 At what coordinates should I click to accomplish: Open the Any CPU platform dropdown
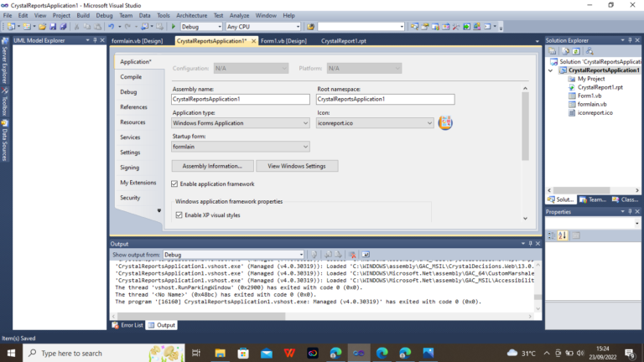(x=263, y=27)
